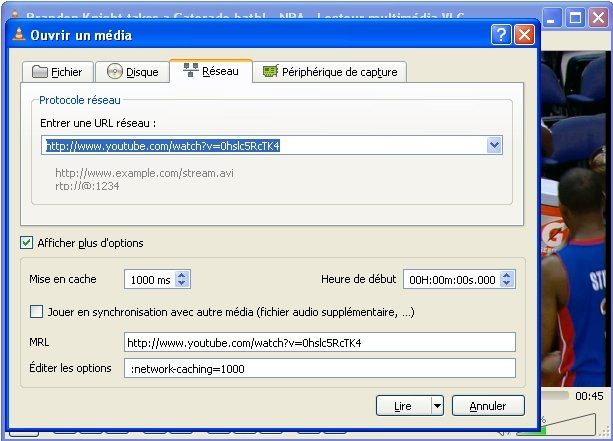Click the VLC video playback area
Viewport: 613px width, 441px height.
click(575, 219)
